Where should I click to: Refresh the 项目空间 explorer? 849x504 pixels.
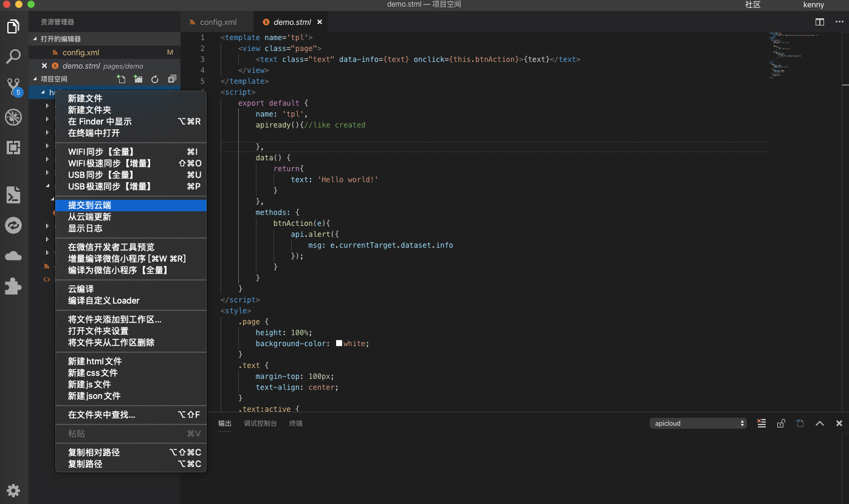coord(155,79)
